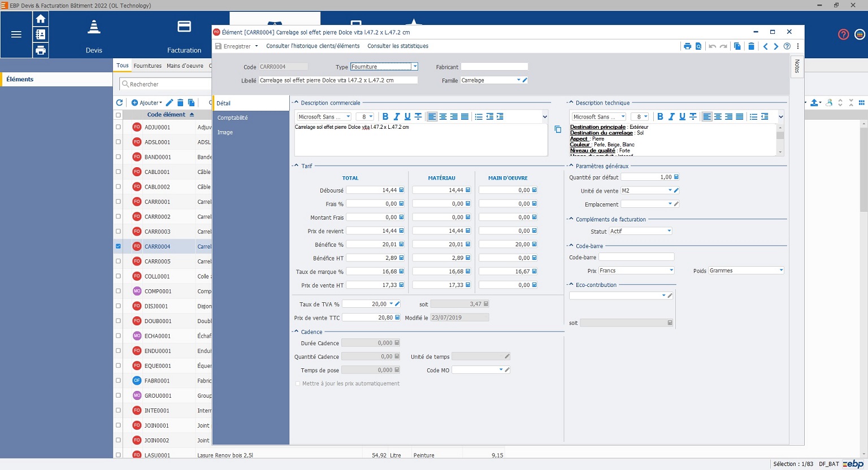
Task: Open the Unité de vente dropdown
Action: [670, 190]
